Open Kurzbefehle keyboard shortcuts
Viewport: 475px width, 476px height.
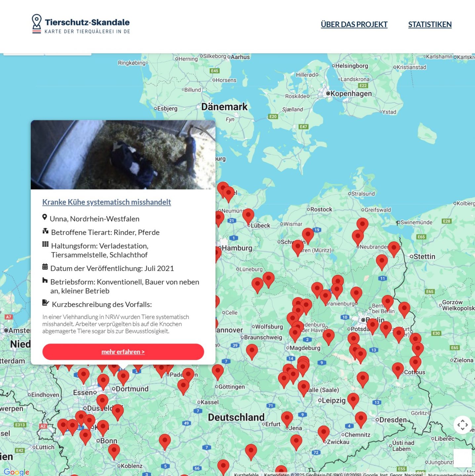[246, 474]
